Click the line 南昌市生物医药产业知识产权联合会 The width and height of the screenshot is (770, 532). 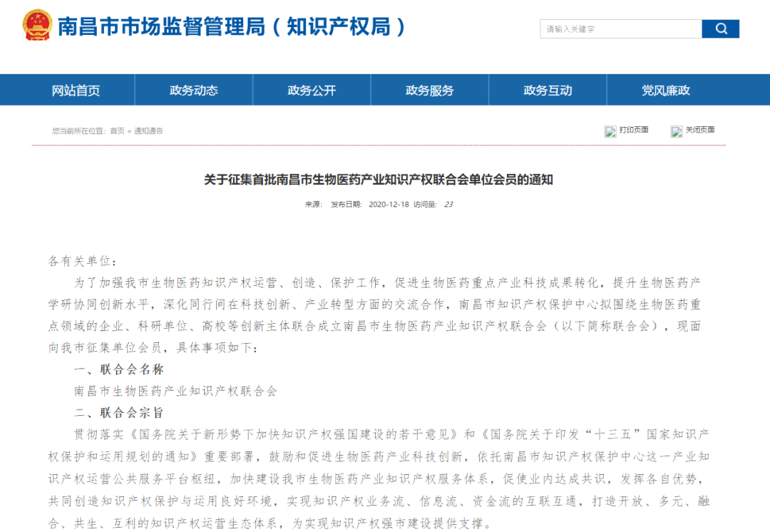click(x=176, y=391)
